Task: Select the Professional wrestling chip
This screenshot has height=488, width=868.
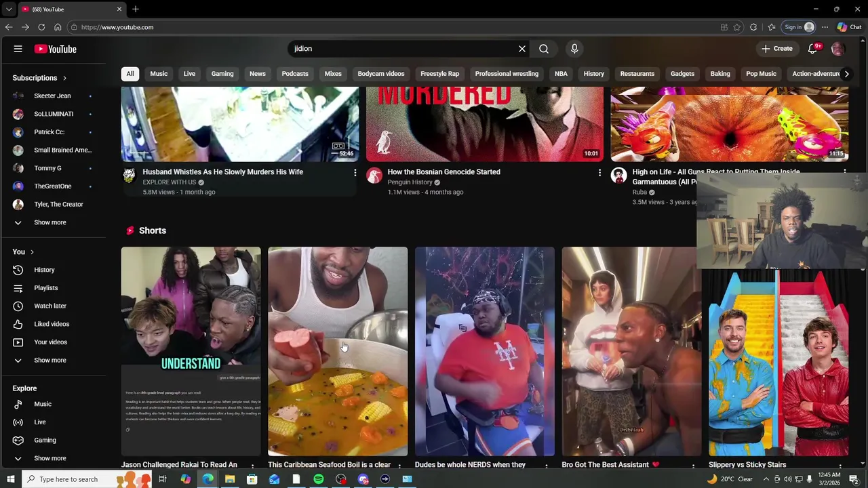Action: pos(507,74)
